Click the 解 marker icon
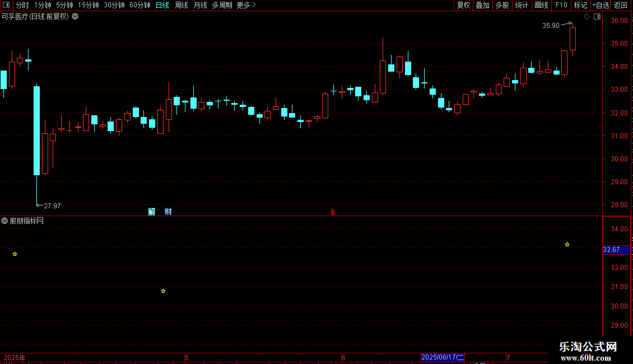 pyautogui.click(x=151, y=212)
